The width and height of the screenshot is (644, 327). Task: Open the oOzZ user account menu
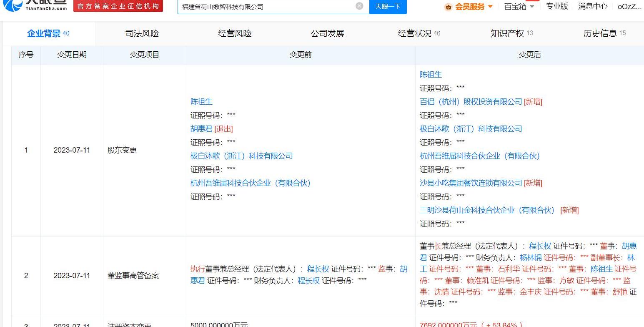[629, 6]
